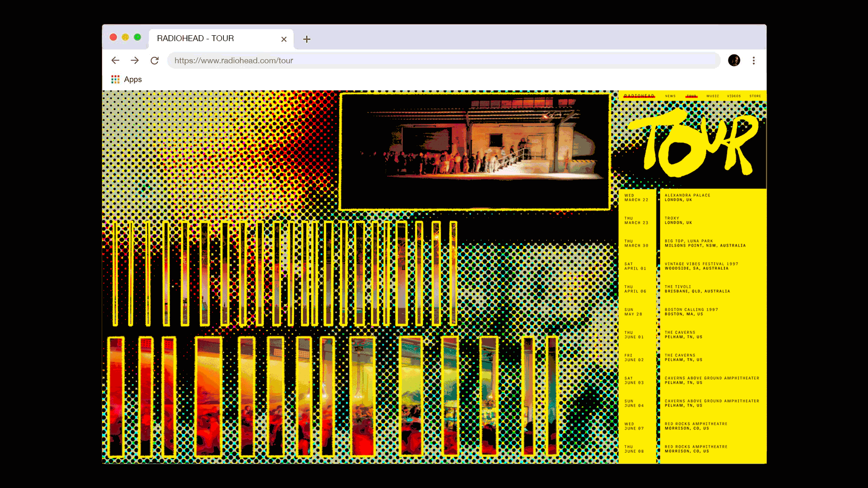Open the Apps grid shortcut
This screenshot has height=488, width=868.
pos(127,80)
